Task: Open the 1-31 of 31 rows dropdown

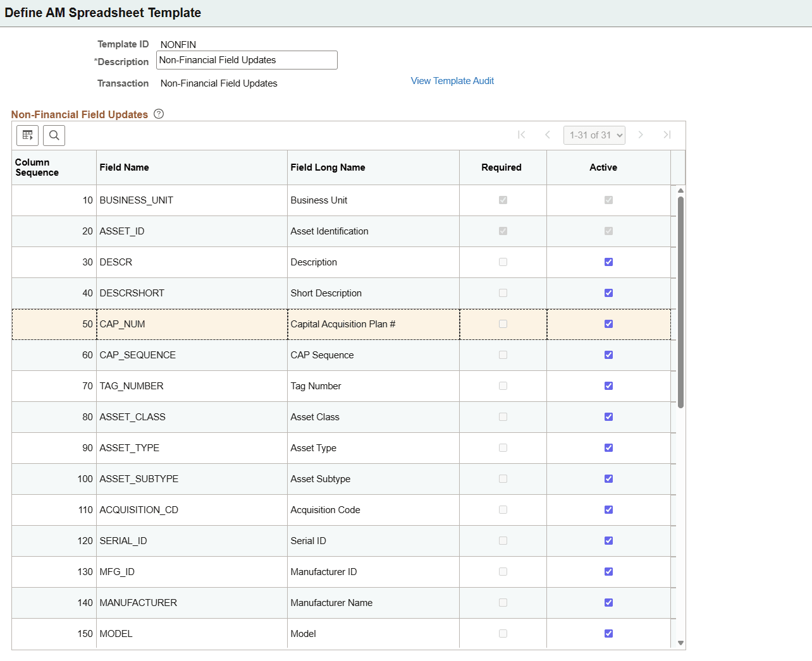Action: point(594,135)
